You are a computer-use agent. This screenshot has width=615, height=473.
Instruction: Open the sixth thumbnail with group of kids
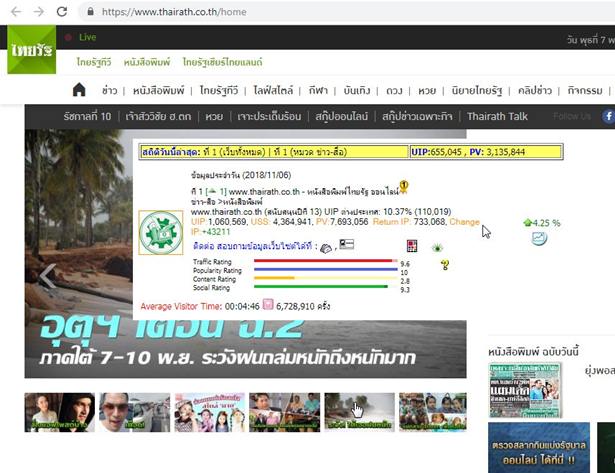[x=433, y=412]
